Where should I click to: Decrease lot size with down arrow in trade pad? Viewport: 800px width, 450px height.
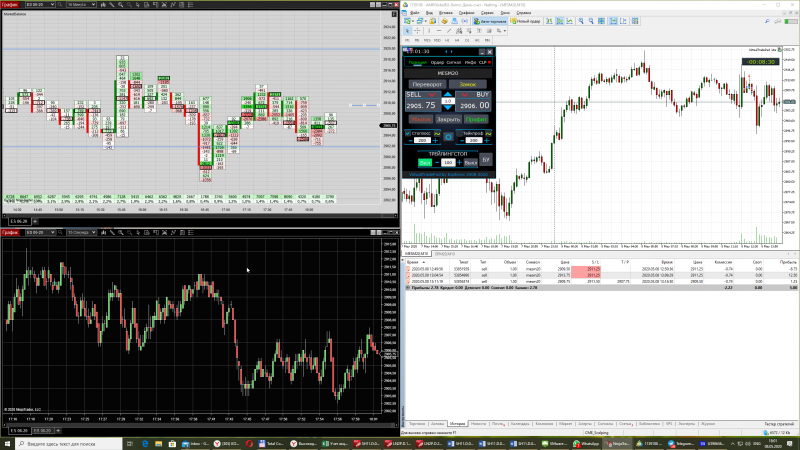447,107
